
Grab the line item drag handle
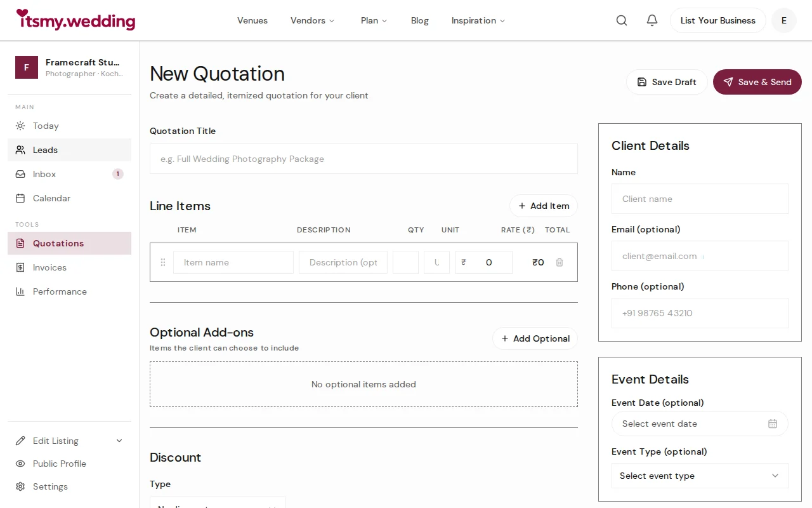163,262
